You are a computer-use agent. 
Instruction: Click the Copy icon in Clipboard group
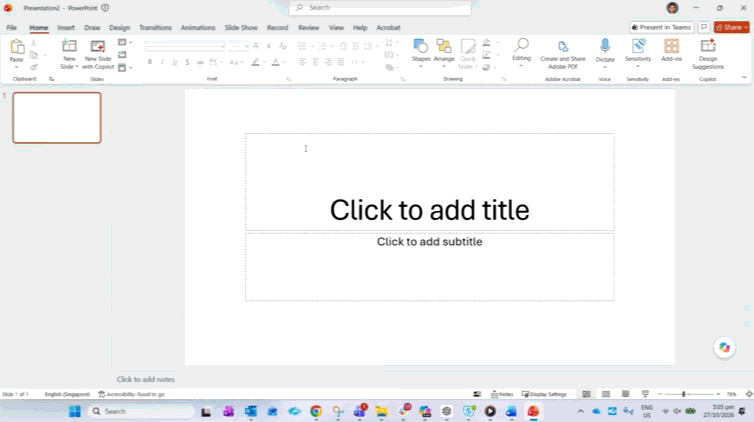[34, 55]
